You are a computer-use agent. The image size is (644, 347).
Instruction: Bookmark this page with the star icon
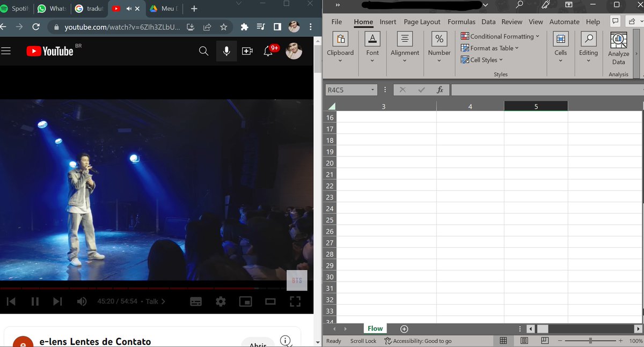pyautogui.click(x=223, y=27)
